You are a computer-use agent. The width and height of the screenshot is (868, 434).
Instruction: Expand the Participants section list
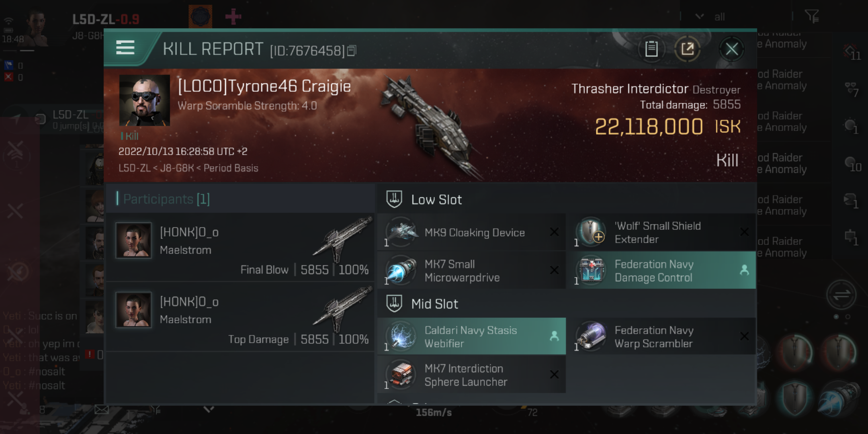[x=165, y=199]
